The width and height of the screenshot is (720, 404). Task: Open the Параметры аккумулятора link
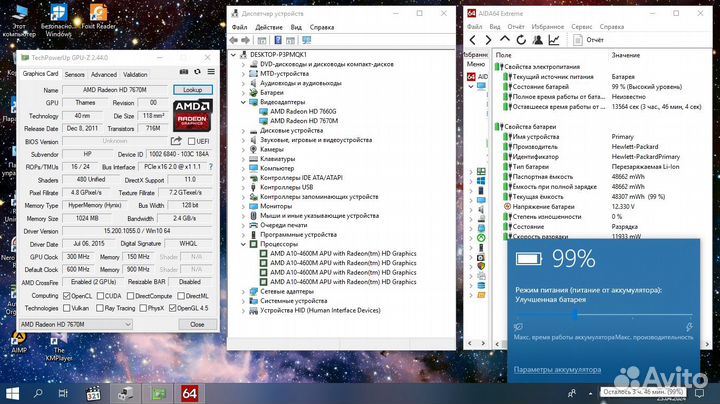pyautogui.click(x=557, y=369)
